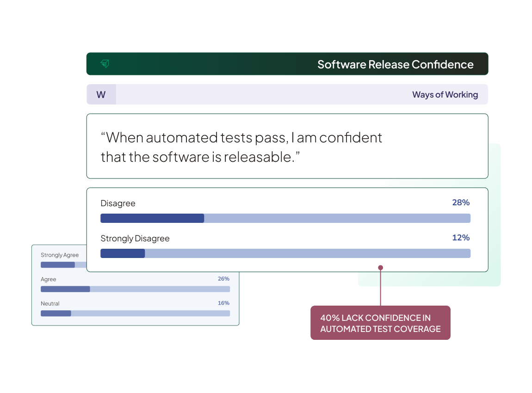Select the W icon on the purple banner
This screenshot has height=393, width=532.
point(101,94)
